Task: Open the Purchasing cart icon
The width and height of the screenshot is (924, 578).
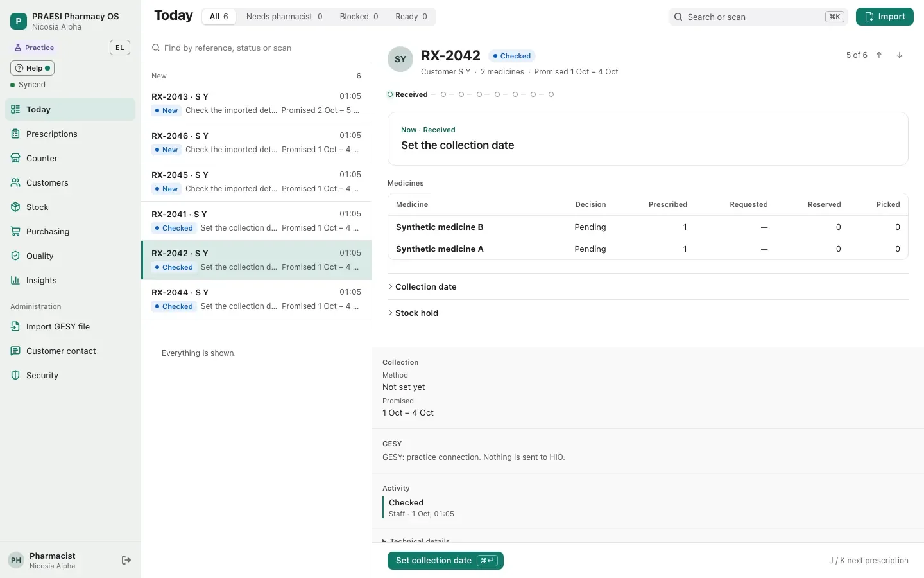Action: (15, 232)
